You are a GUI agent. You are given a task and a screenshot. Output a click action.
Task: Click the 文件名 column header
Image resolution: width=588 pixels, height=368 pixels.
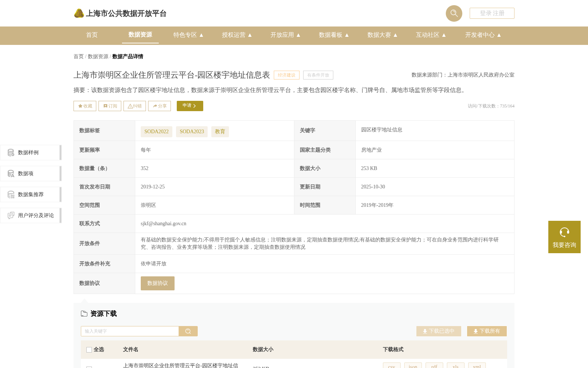[x=130, y=350]
